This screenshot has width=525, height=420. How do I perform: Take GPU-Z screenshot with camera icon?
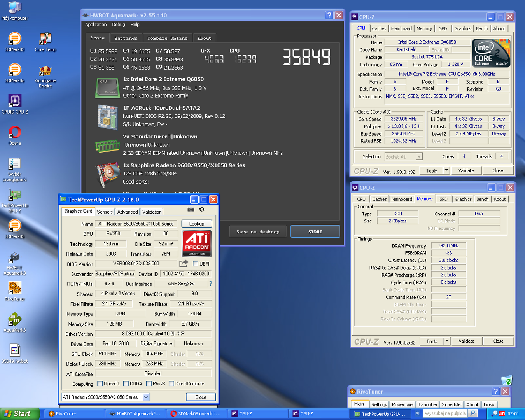[x=191, y=209]
